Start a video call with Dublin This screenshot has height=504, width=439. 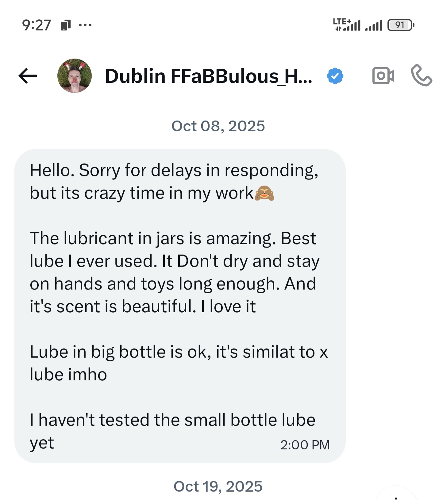tap(383, 76)
